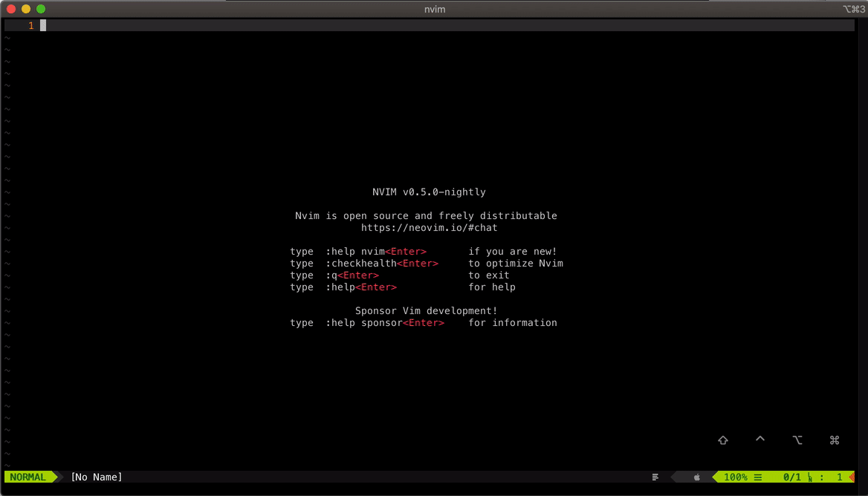
Task: Close the nvim terminal window
Action: pos(11,10)
